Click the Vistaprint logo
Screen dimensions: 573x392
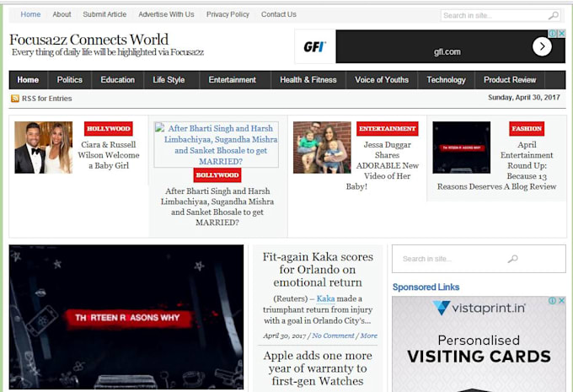[479, 309]
